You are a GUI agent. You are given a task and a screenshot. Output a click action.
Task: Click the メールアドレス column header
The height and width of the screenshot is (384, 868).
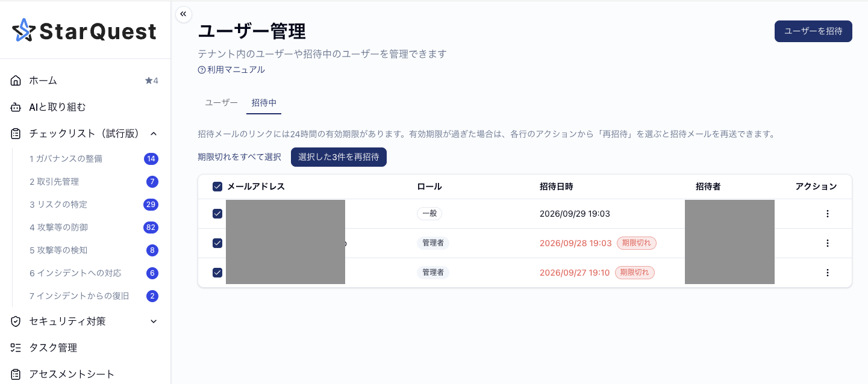click(256, 187)
